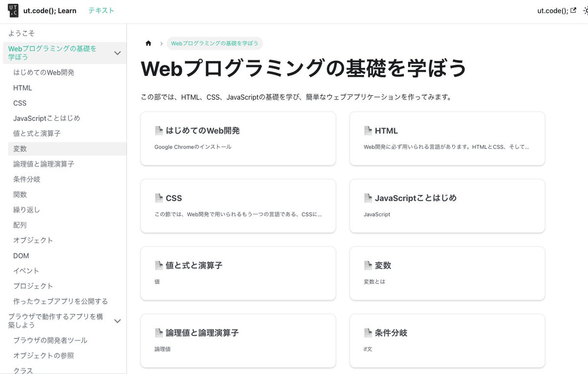Open the JavaScriptことはじめ card

coord(447,206)
